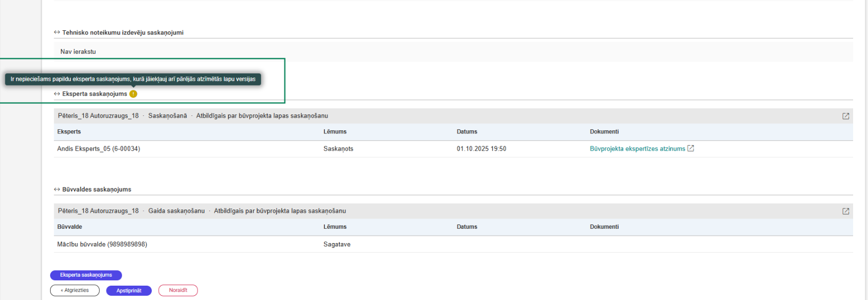The height and width of the screenshot is (300, 868).
Task: Select the Andis Eksperts_05 (6-00034) row
Action: click(99, 149)
